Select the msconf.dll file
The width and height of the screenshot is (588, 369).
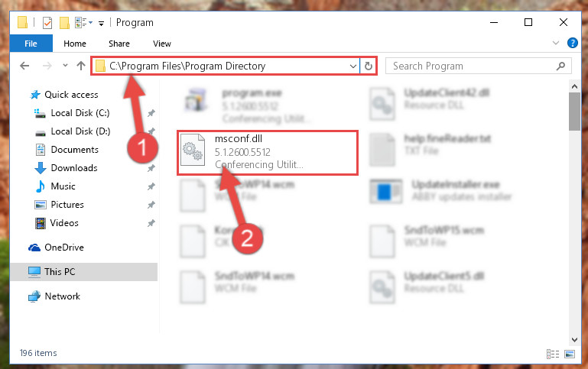pos(268,153)
